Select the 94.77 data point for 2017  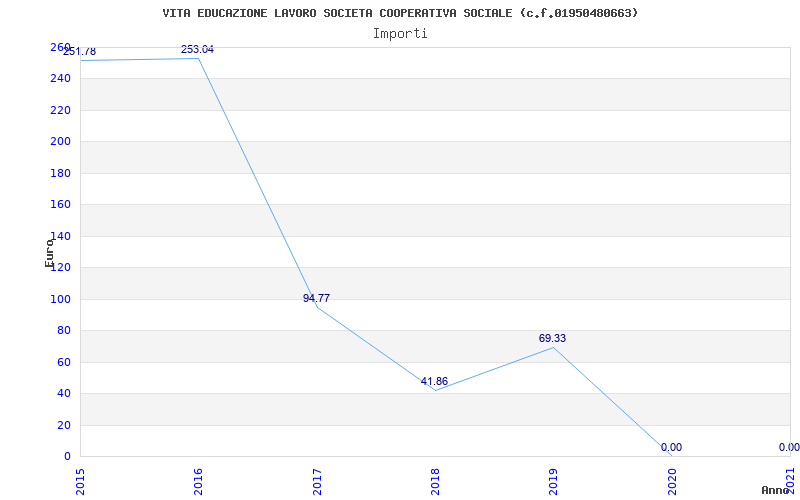tap(316, 298)
